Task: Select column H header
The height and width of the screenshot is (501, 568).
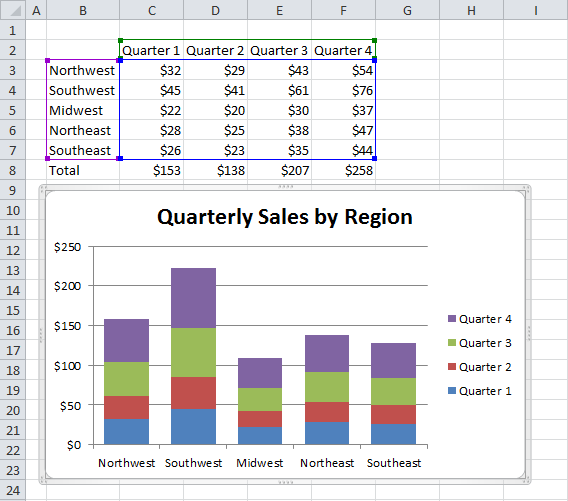Action: [471, 10]
